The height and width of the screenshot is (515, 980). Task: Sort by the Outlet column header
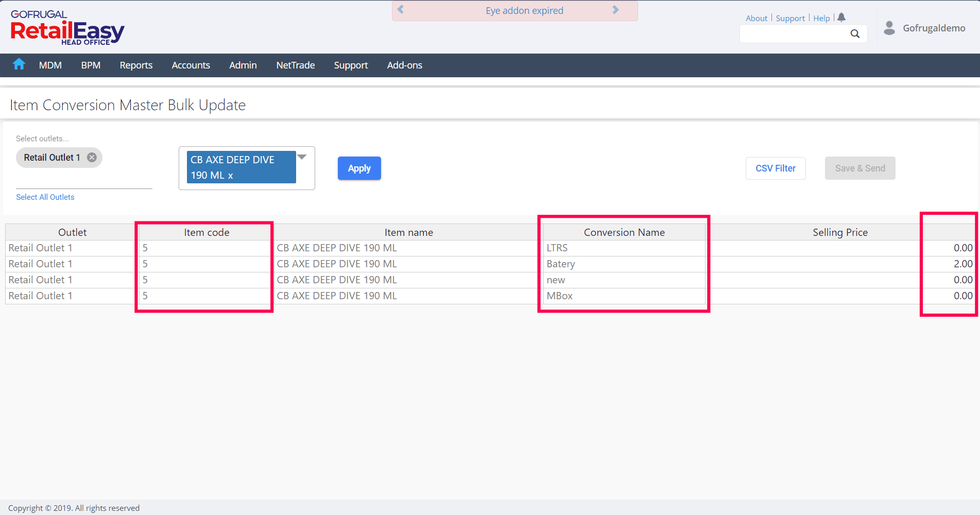click(x=72, y=232)
